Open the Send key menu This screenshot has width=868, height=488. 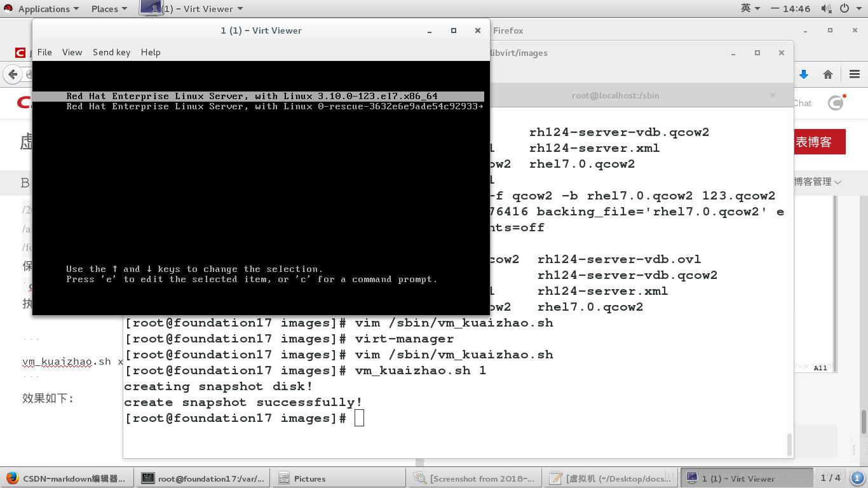pos(111,52)
